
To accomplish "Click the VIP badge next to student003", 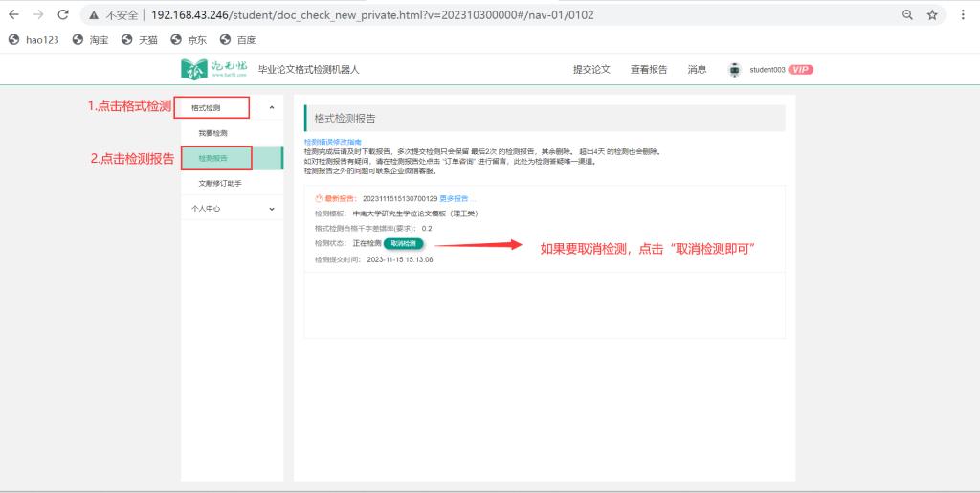I will [x=801, y=70].
